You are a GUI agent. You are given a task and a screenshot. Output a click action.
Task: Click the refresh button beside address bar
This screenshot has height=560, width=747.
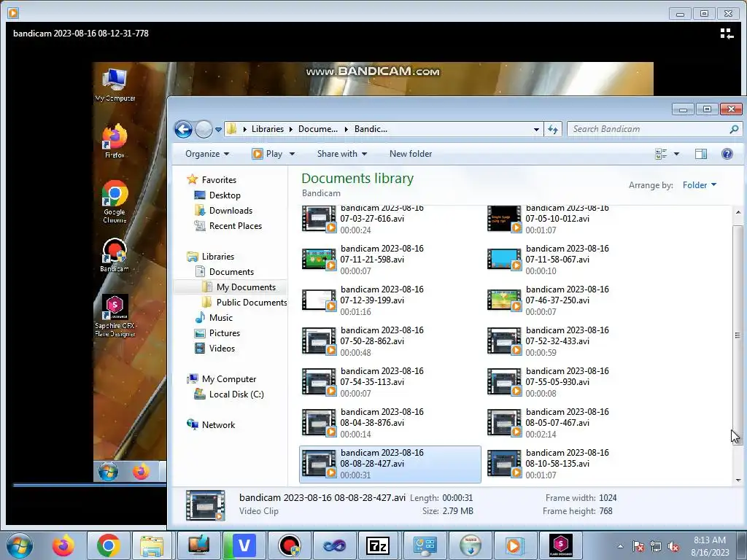pyautogui.click(x=553, y=129)
